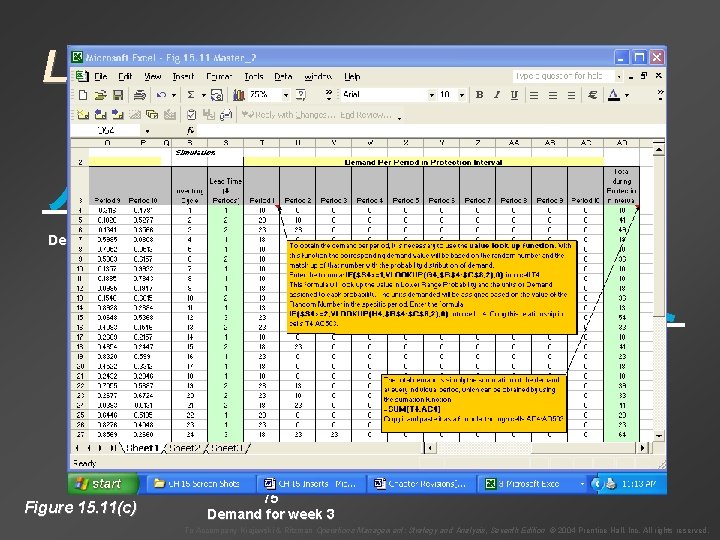The height and width of the screenshot is (540, 720).
Task: Click vertical scrollbar down arrow
Action: [x=658, y=436]
